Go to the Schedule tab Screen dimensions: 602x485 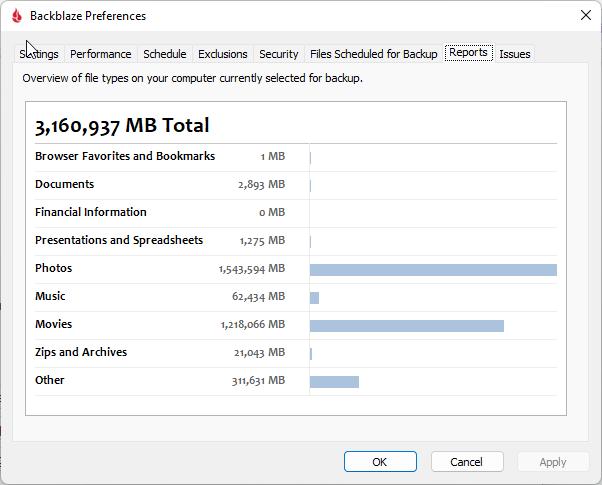(x=165, y=54)
